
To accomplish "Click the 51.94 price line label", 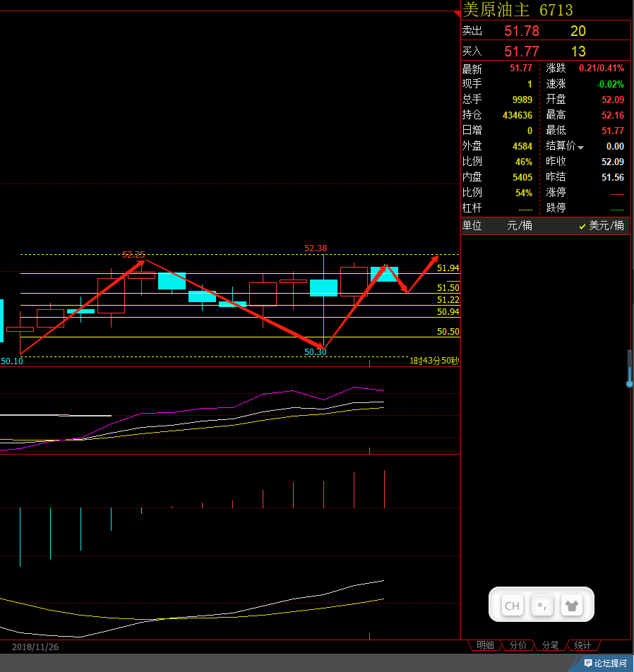I will (x=448, y=268).
